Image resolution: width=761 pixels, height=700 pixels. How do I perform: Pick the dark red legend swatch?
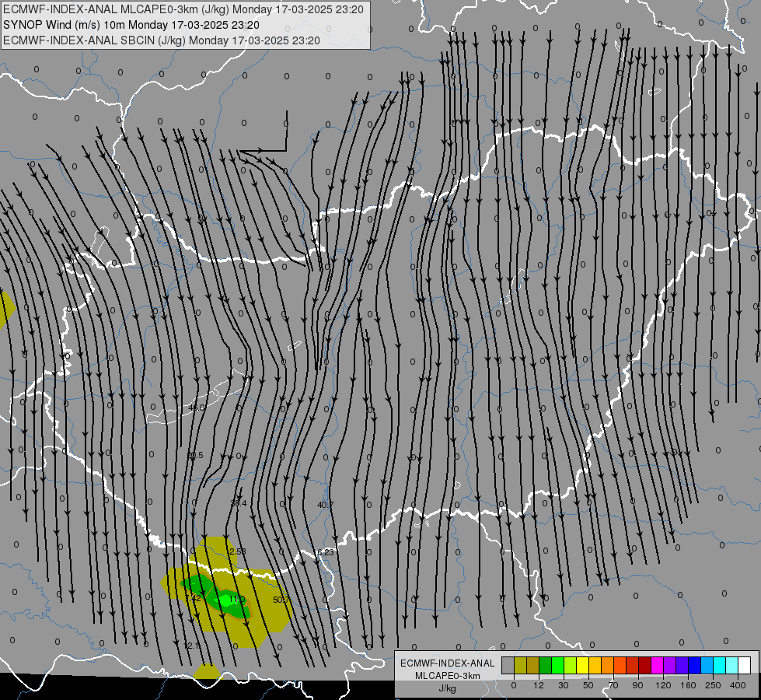pyautogui.click(x=644, y=665)
